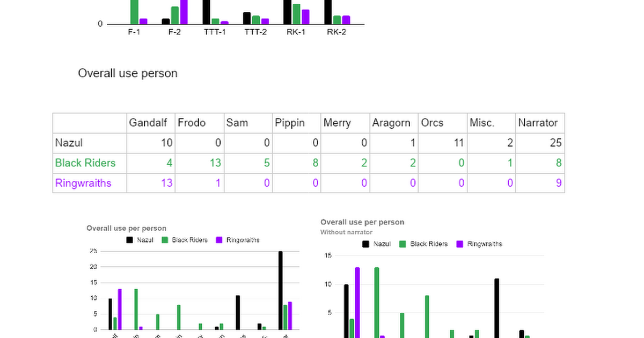Image resolution: width=644 pixels, height=338 pixels.
Task: Click the 'Overall use person' heading
Action: 128,74
